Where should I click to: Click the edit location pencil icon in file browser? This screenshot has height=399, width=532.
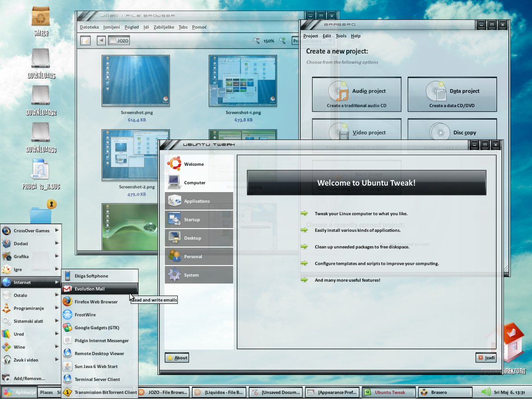click(85, 41)
